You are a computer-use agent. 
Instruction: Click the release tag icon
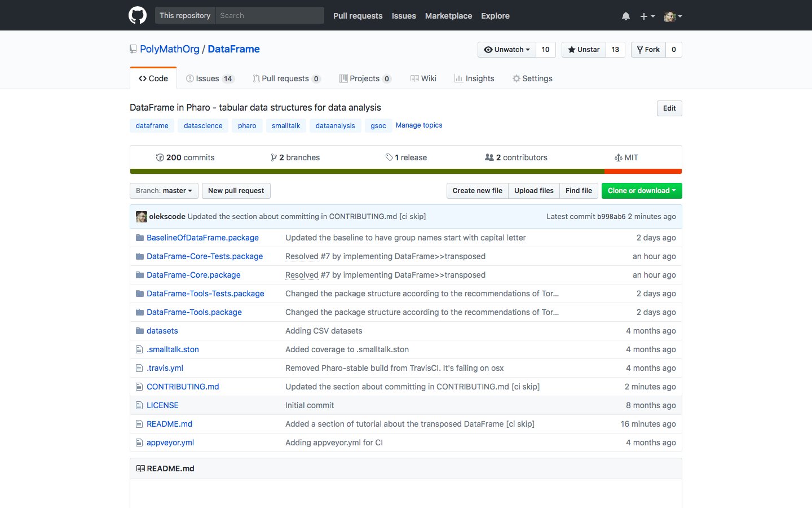pos(389,157)
